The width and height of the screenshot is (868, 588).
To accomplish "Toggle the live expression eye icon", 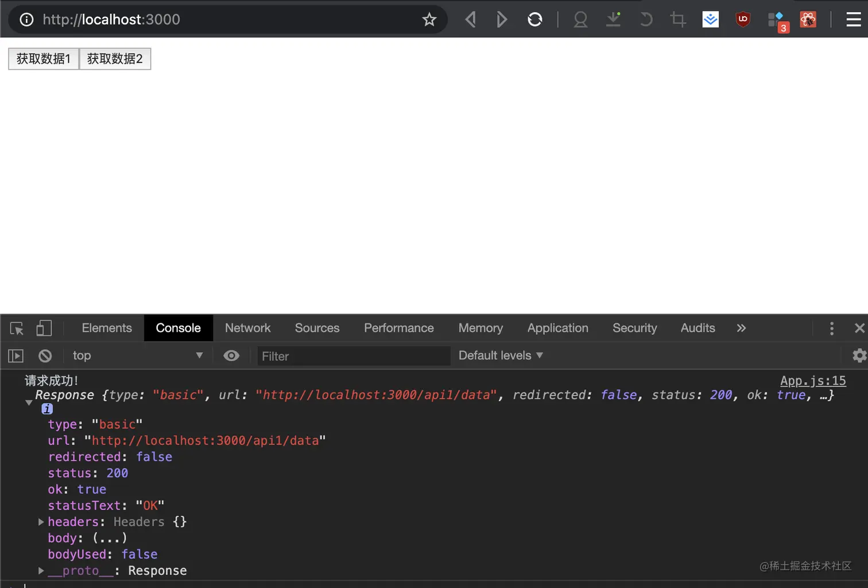I will point(231,356).
